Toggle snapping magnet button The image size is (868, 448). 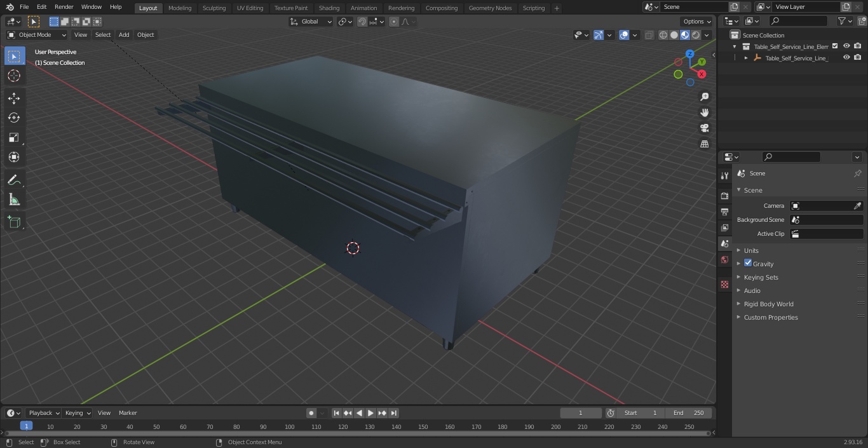362,22
